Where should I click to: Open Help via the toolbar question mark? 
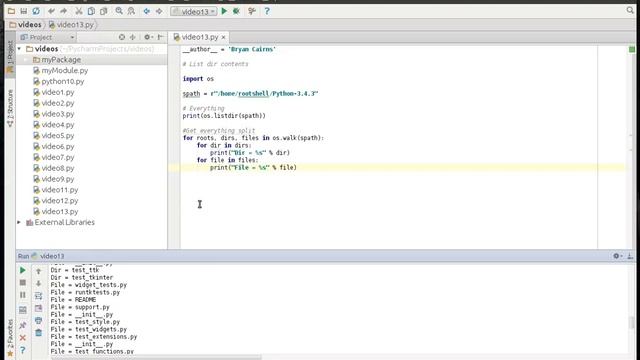tap(267, 11)
